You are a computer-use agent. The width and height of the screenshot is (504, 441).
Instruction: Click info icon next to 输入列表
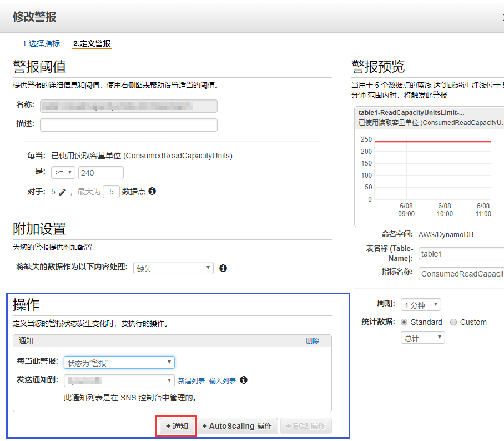pos(244,380)
